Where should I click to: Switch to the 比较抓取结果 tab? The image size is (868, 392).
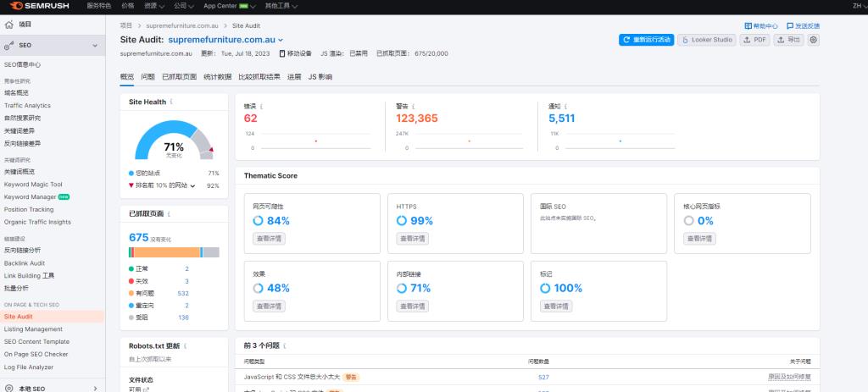click(x=259, y=77)
